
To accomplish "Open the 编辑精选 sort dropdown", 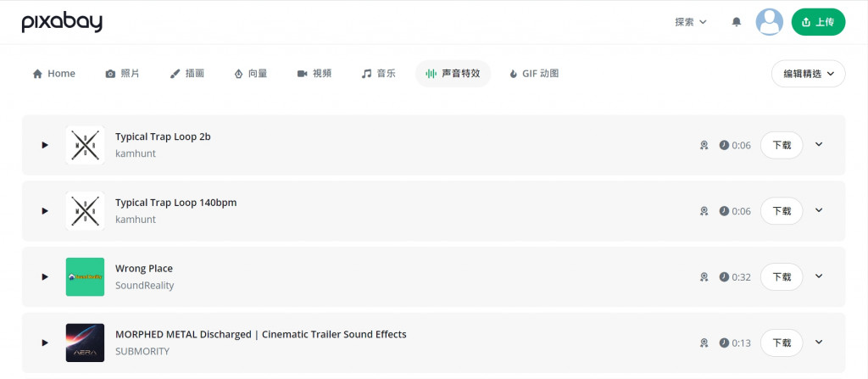I will (808, 74).
